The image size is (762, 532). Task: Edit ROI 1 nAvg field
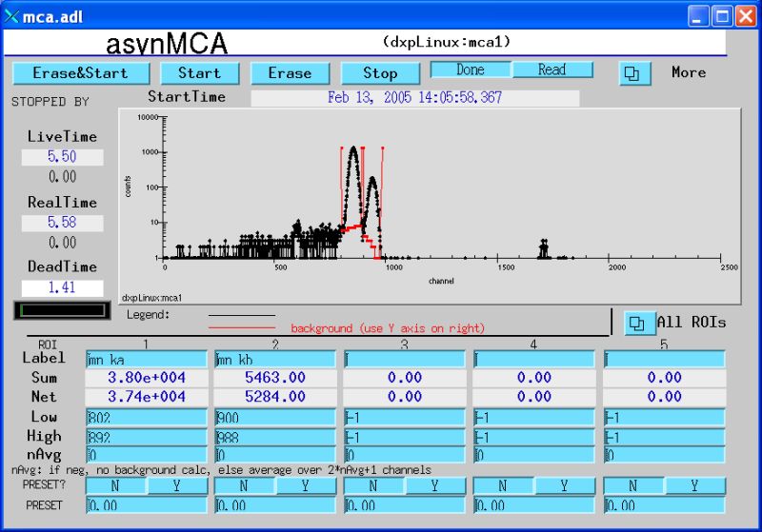tap(147, 455)
